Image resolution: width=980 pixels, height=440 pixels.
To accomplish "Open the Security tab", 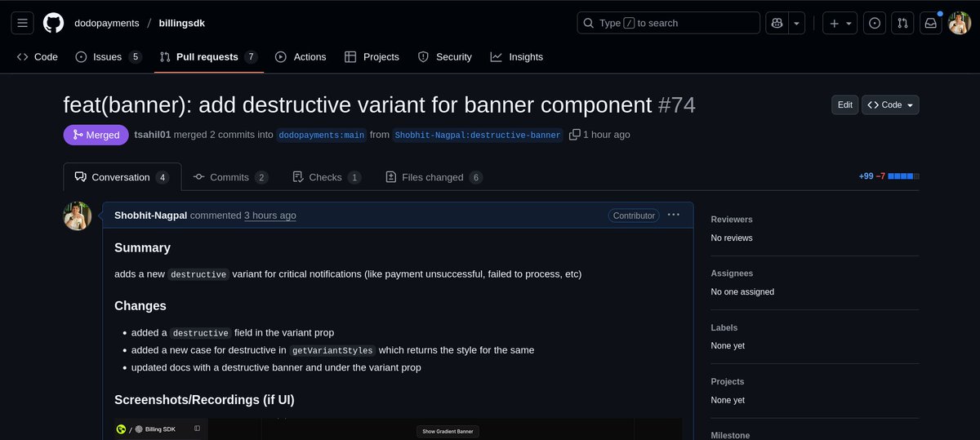I will [444, 57].
